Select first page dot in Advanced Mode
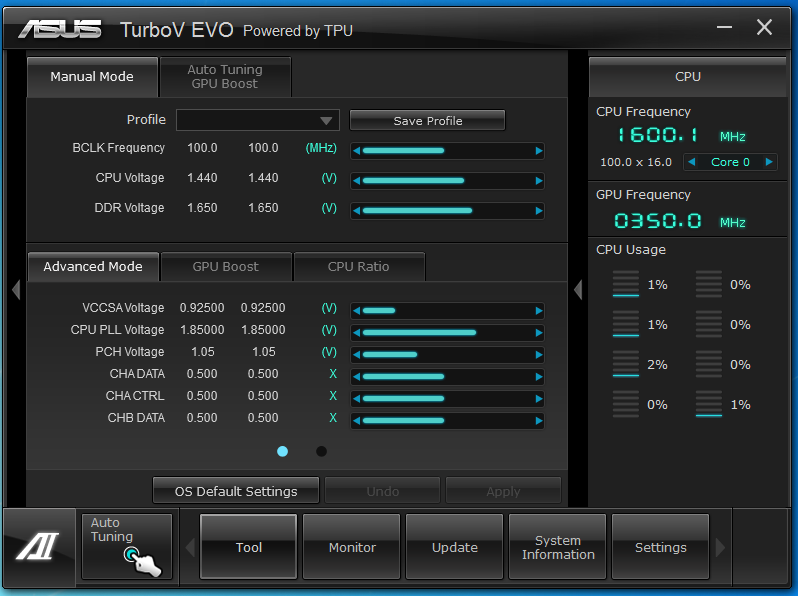 (282, 451)
